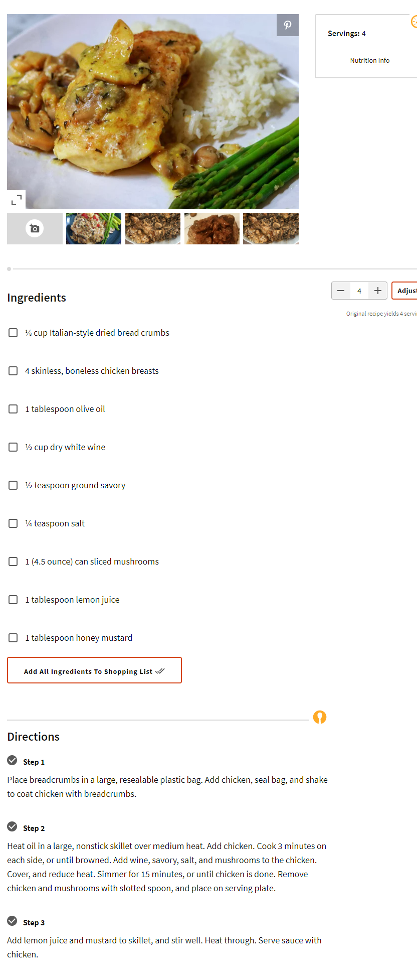
Task: Mark Step 2 checkmark as done
Action: click(x=13, y=826)
